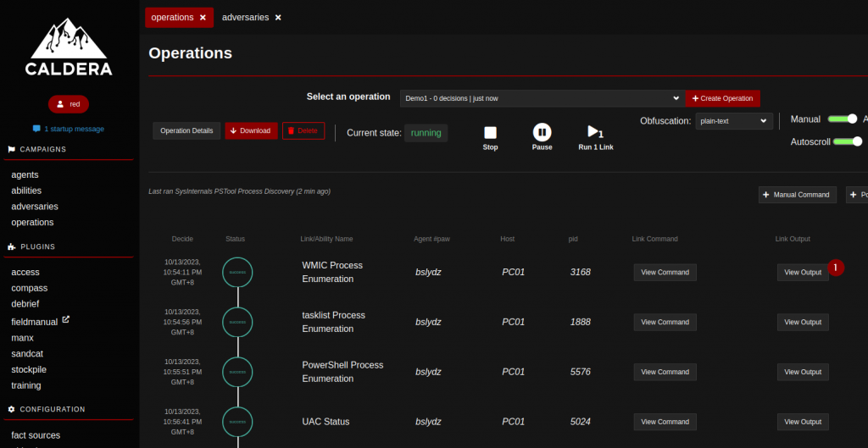868x448 pixels.
Task: Click the UAC Status ability name
Action: 325,422
